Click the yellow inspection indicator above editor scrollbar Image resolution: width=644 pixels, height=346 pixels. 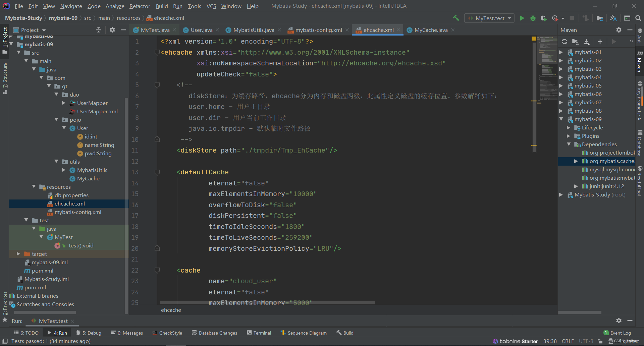(x=534, y=39)
